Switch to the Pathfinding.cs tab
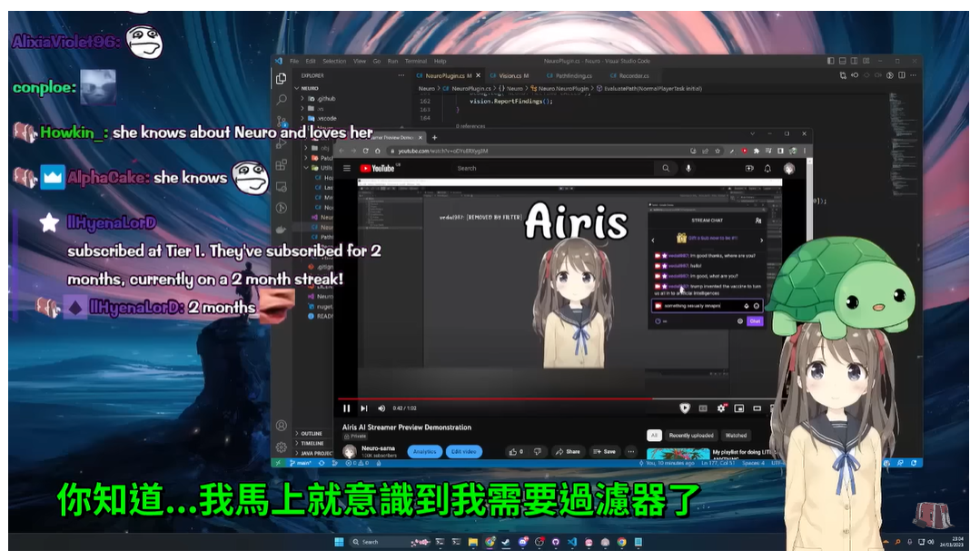The height and width of the screenshot is (560, 980). pyautogui.click(x=570, y=76)
